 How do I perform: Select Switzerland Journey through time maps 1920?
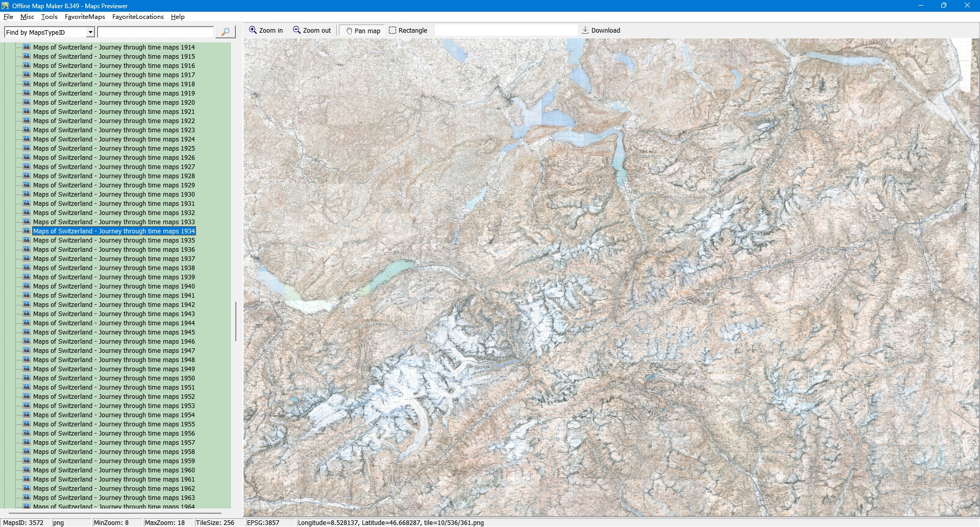point(114,103)
